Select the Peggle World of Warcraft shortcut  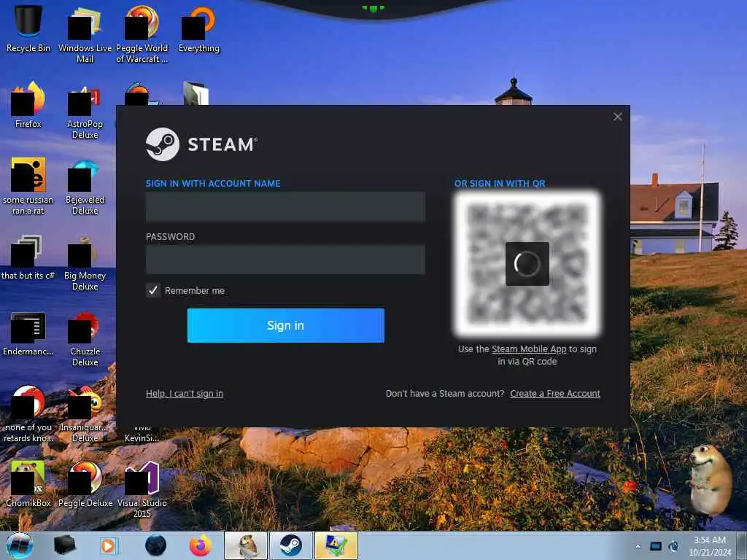(x=142, y=34)
